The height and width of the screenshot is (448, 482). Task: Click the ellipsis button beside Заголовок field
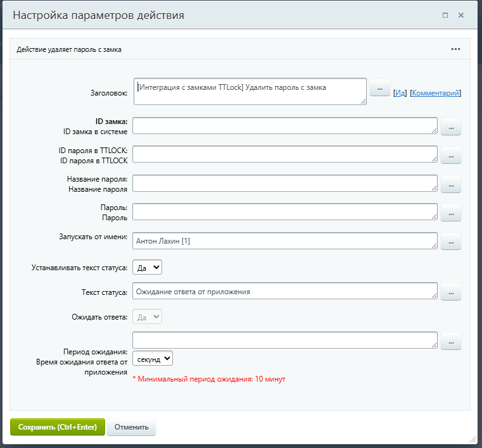pyautogui.click(x=379, y=89)
